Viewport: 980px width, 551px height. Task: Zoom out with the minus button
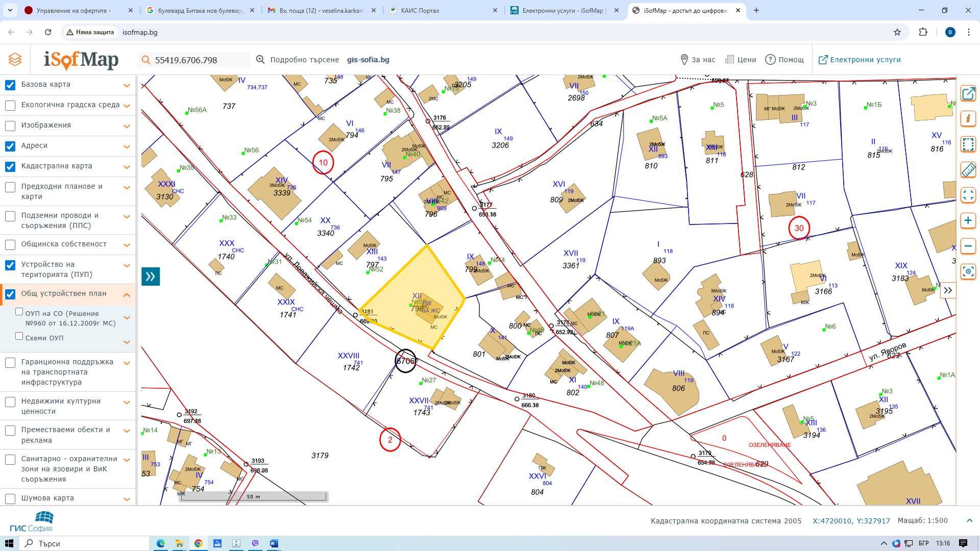coord(968,246)
